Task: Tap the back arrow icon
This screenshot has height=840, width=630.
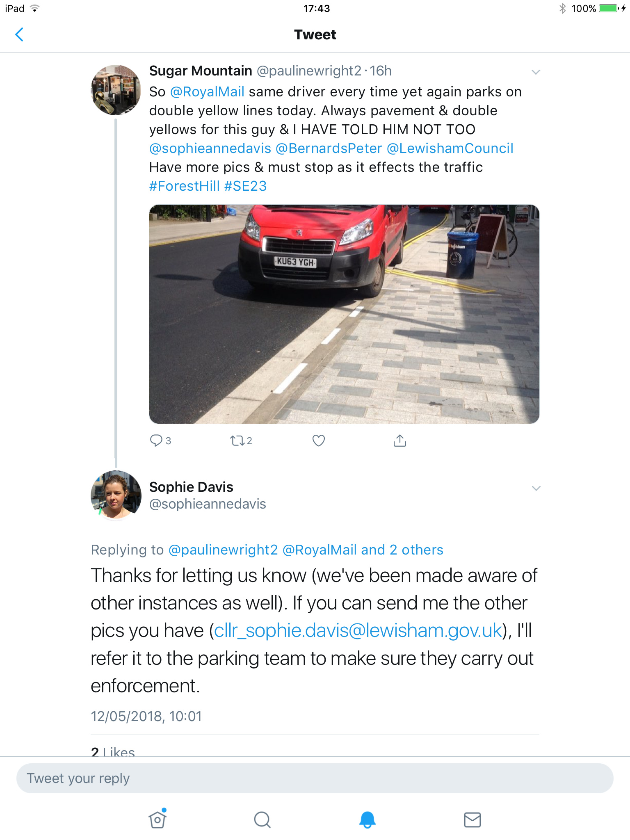Action: point(19,35)
